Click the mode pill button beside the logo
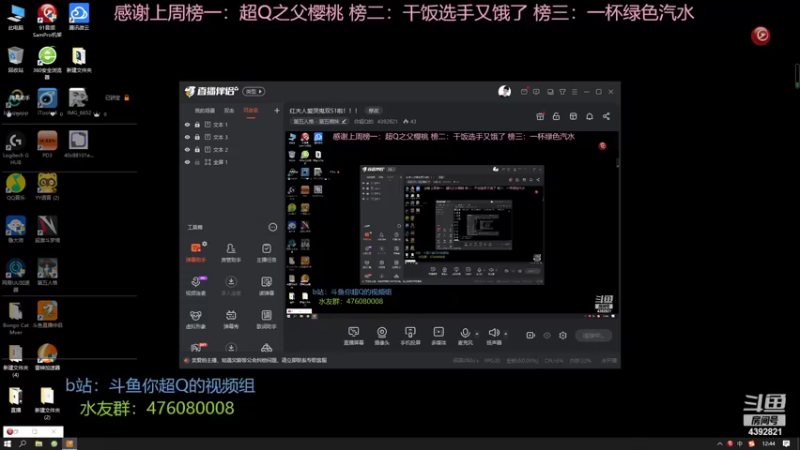 pyautogui.click(x=254, y=91)
